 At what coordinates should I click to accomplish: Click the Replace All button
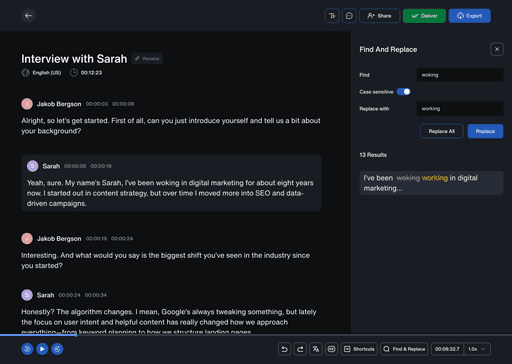(x=442, y=131)
